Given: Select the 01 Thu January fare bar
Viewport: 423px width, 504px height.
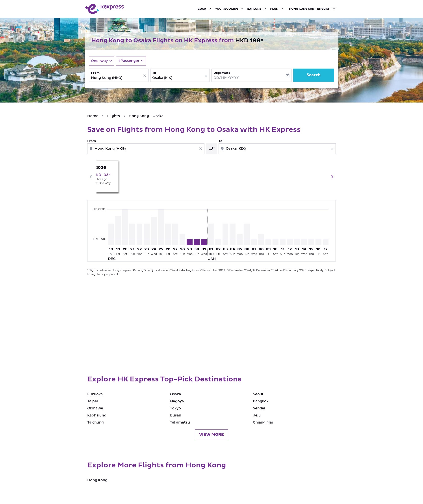Looking at the screenshot, I should pyautogui.click(x=211, y=234).
